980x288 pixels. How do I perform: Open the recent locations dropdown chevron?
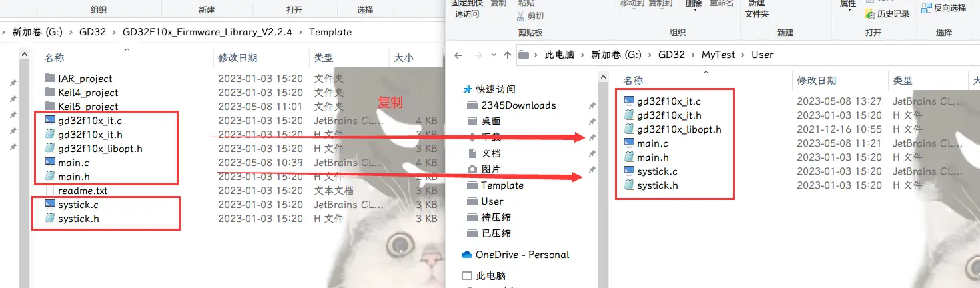(494, 55)
